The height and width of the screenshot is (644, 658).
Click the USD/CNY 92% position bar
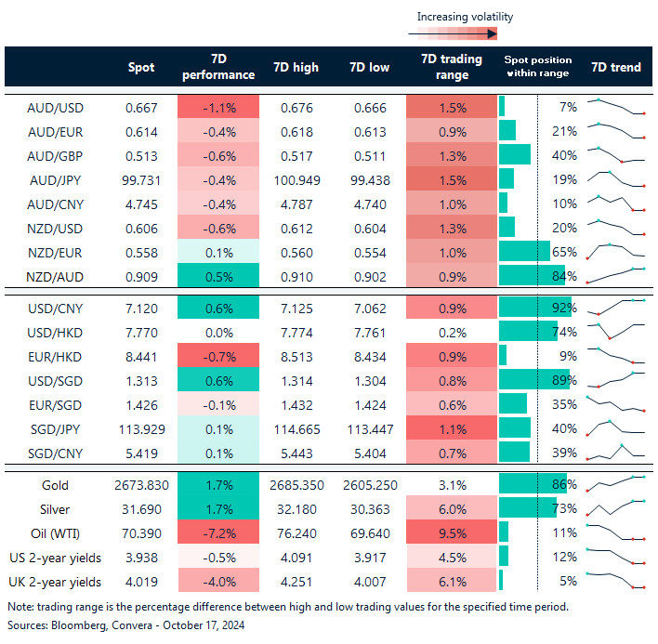[535, 307]
